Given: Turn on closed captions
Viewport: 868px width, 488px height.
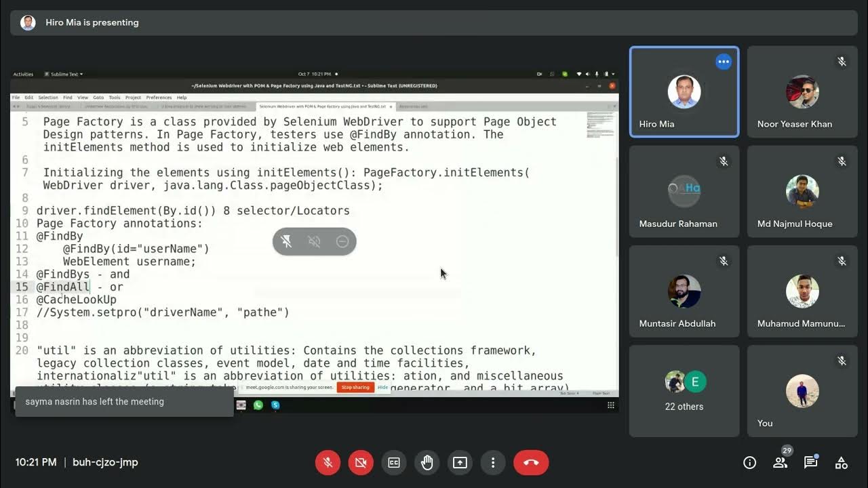Looking at the screenshot, I should (x=394, y=462).
